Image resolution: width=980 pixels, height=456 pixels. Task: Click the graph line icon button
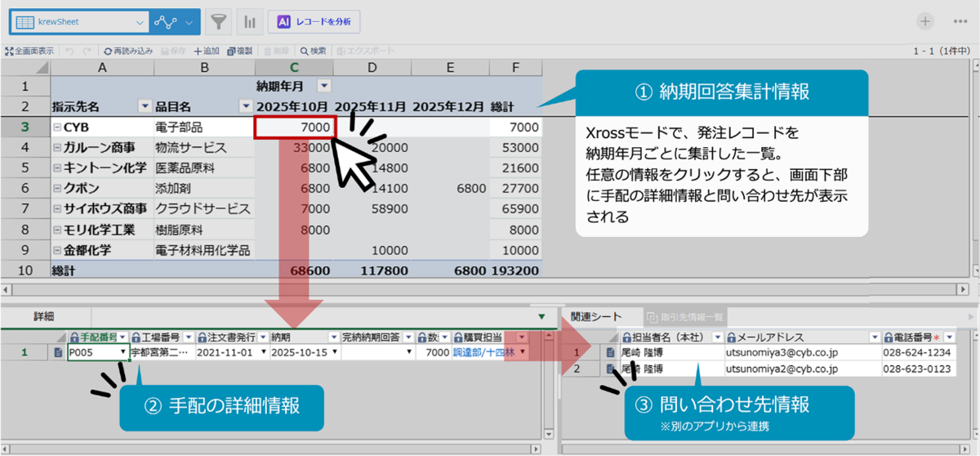(167, 22)
